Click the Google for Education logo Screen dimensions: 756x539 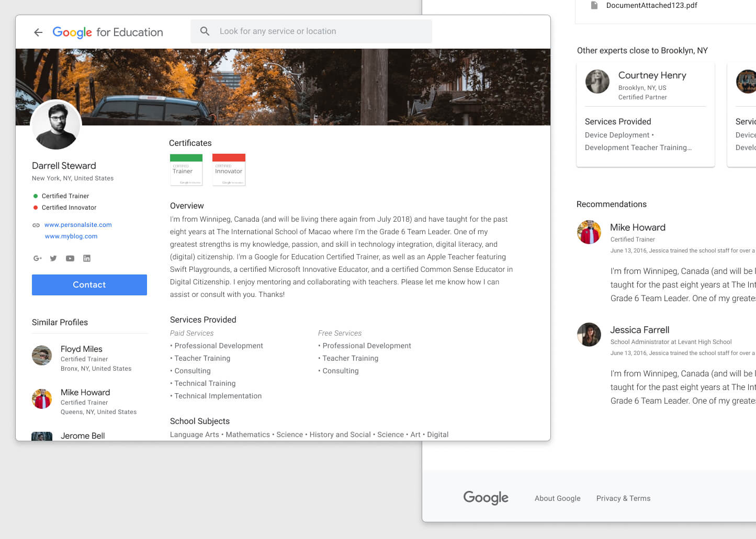(108, 32)
